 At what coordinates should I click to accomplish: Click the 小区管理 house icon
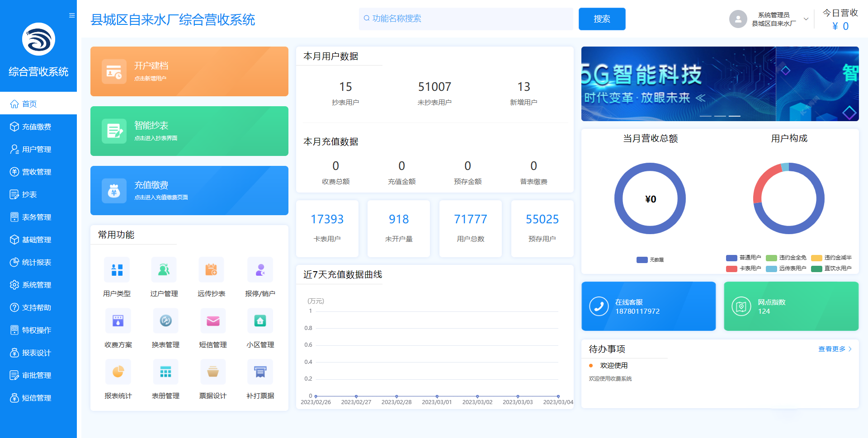coord(260,321)
